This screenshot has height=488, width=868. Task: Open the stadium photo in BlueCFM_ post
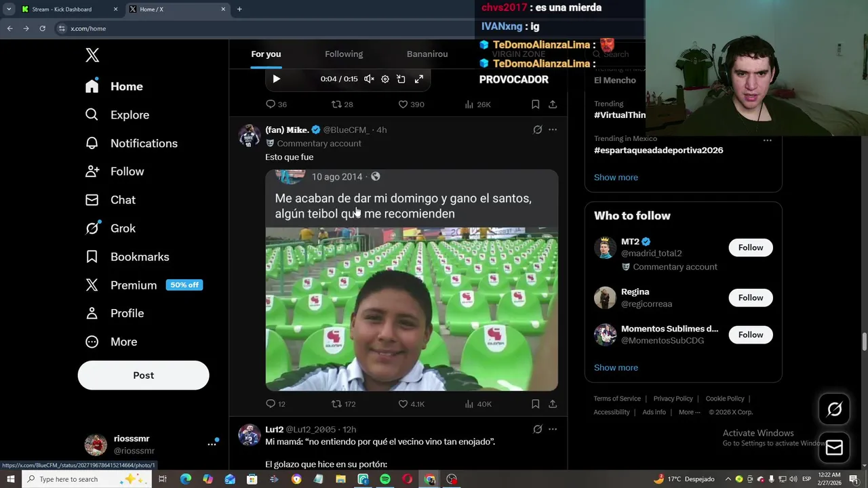pyautogui.click(x=412, y=309)
